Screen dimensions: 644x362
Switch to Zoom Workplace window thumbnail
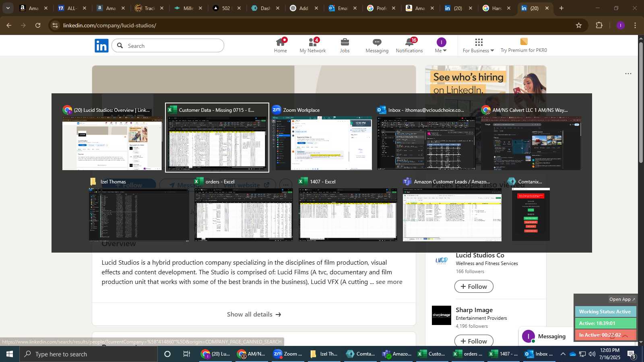coord(322,138)
